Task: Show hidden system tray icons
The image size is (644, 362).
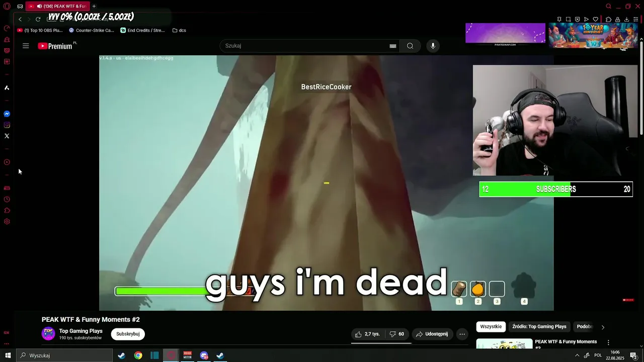Action: click(x=577, y=355)
